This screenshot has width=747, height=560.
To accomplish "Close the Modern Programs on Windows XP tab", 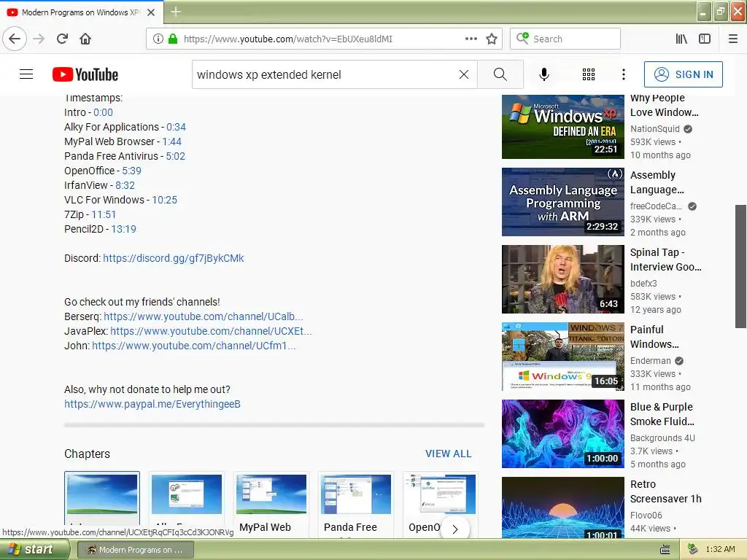I will click(151, 12).
